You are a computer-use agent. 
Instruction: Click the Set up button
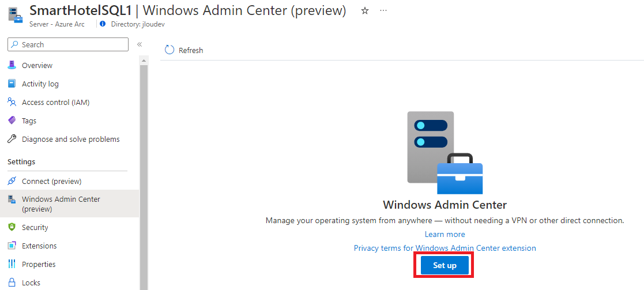click(445, 265)
